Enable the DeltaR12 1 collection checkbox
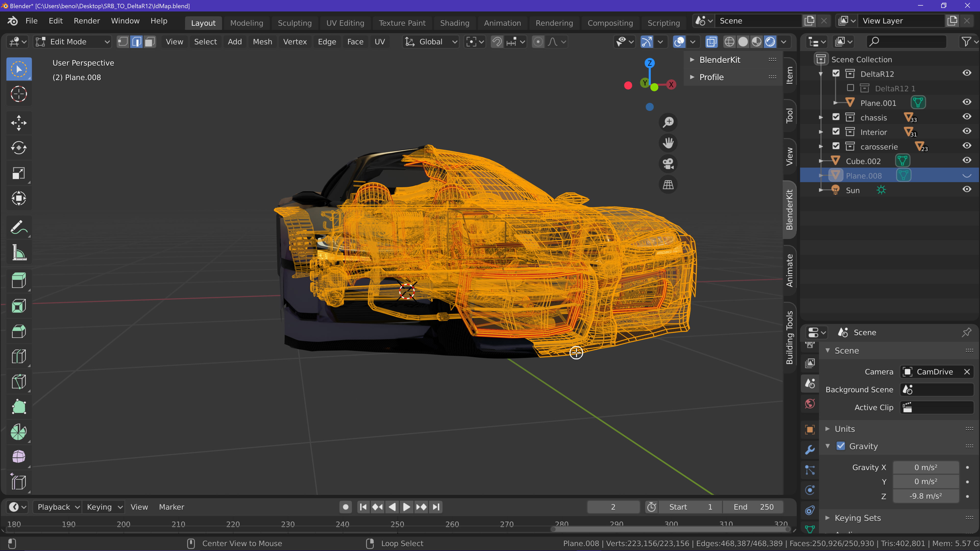Image resolution: width=980 pixels, height=551 pixels. point(850,88)
